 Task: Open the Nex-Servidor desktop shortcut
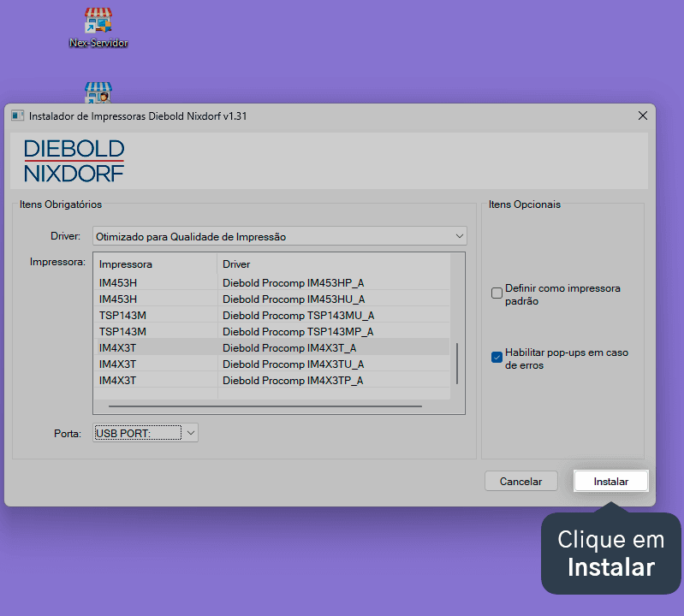pyautogui.click(x=98, y=27)
